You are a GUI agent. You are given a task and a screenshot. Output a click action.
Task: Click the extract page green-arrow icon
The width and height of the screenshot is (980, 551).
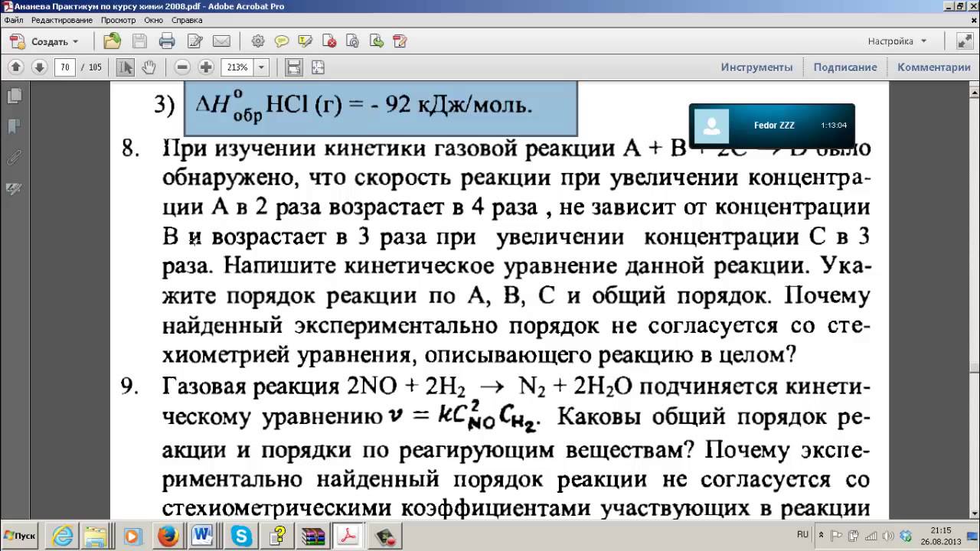pyautogui.click(x=376, y=41)
